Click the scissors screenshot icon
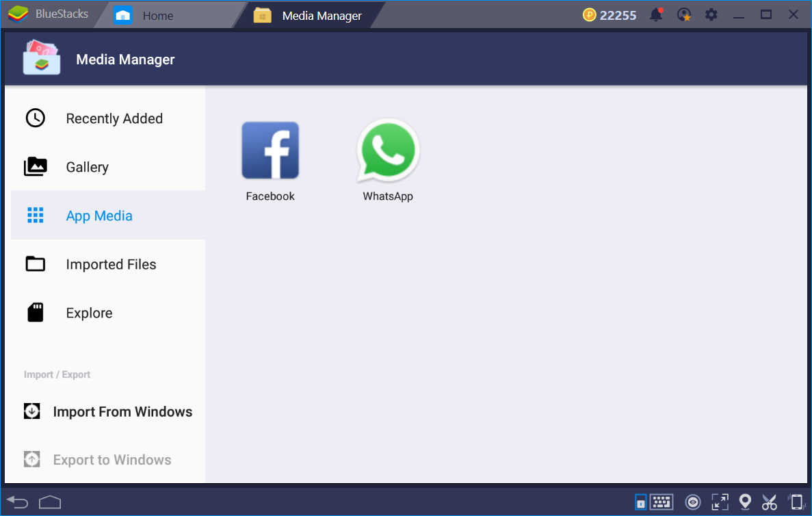Viewport: 812px width, 516px height. 770,502
